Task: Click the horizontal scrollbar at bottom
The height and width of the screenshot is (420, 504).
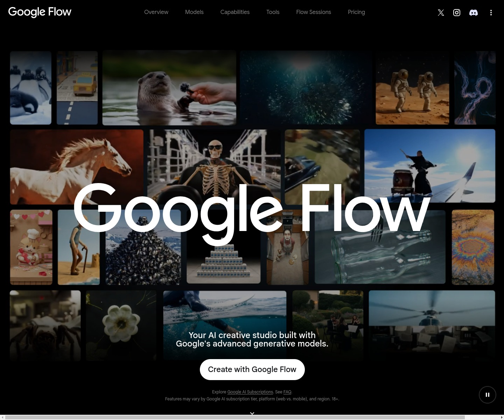Action: (234, 417)
